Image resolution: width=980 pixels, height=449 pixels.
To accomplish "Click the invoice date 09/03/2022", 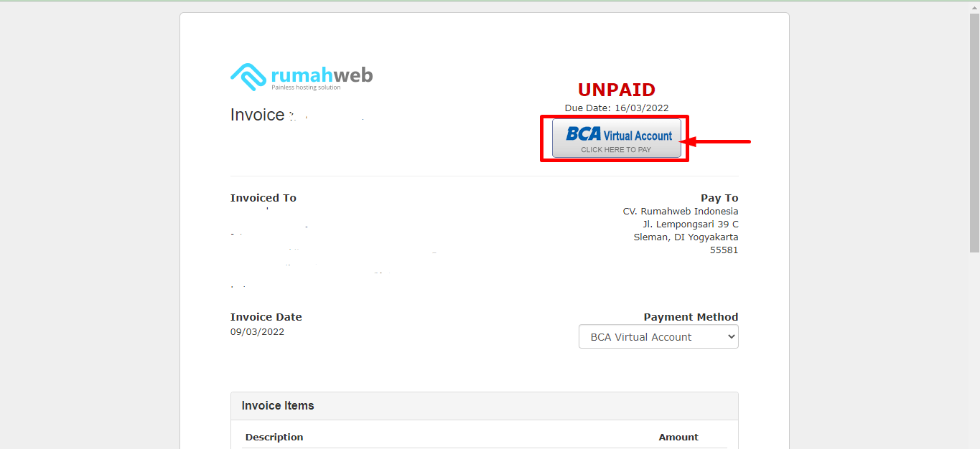I will coord(257,332).
